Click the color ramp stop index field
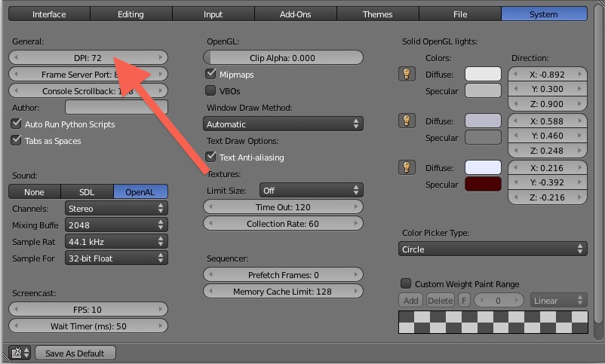Image resolution: width=605 pixels, height=364 pixels. coord(499,300)
